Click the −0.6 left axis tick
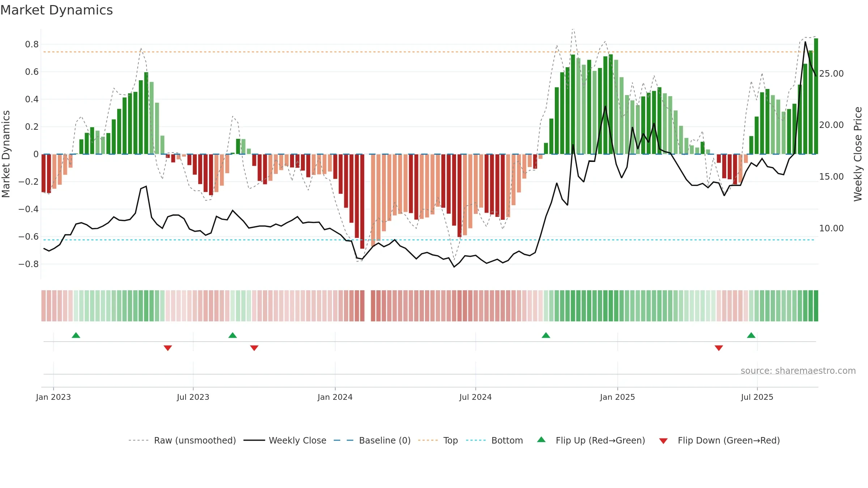 (29, 237)
